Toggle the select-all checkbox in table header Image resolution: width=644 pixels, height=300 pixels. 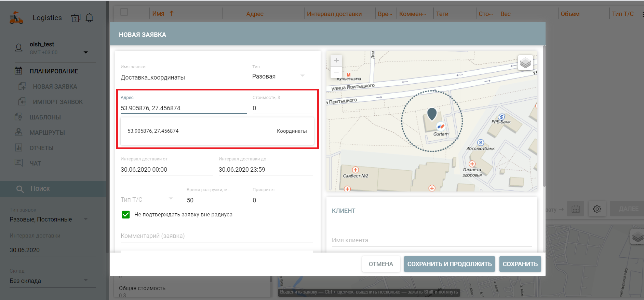tap(124, 12)
